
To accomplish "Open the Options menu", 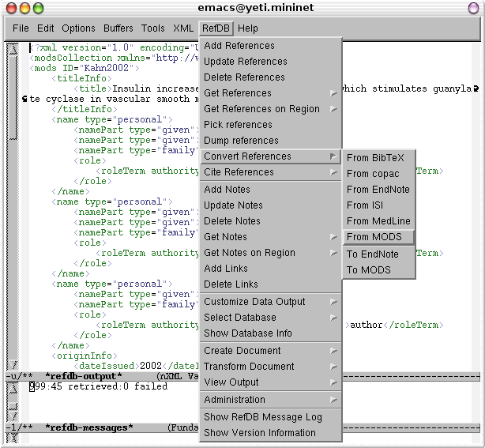I will pos(78,28).
